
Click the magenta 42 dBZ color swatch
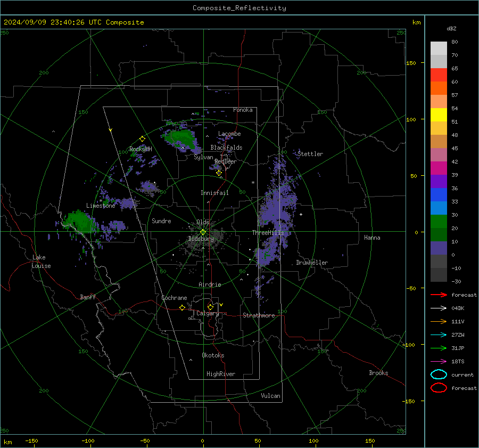coord(439,168)
